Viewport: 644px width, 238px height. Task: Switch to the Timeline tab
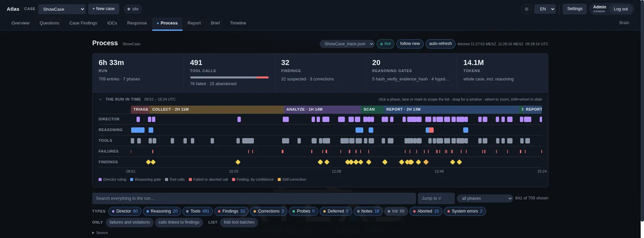pyautogui.click(x=238, y=23)
